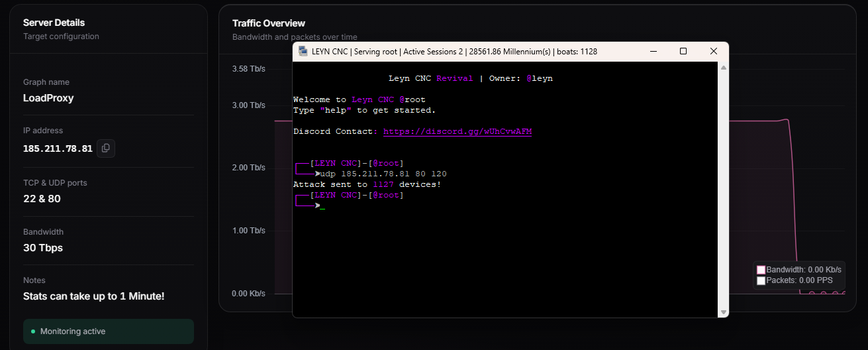The image size is (868, 350).
Task: Click the 0.00 Kb/s axis label
Action: point(248,294)
